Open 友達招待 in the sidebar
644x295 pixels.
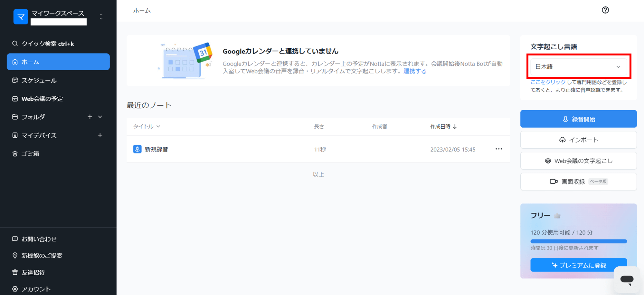(x=28, y=272)
